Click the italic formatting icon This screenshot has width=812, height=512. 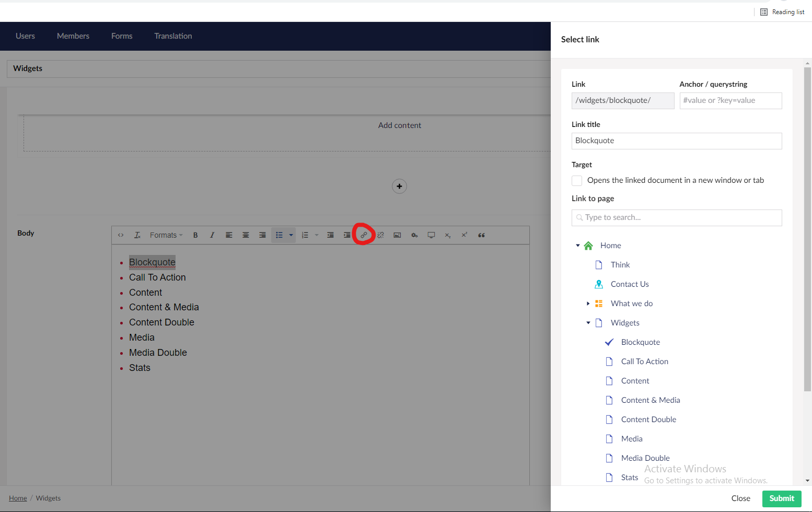tap(212, 235)
